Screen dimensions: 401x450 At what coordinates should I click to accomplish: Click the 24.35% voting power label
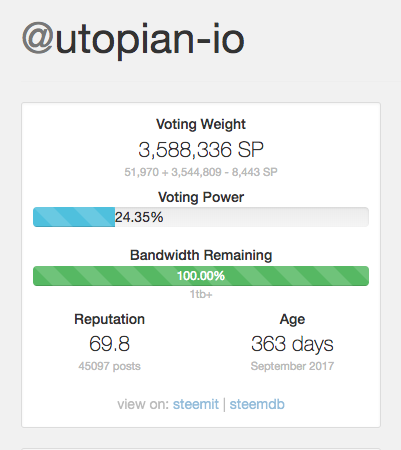pos(139,217)
